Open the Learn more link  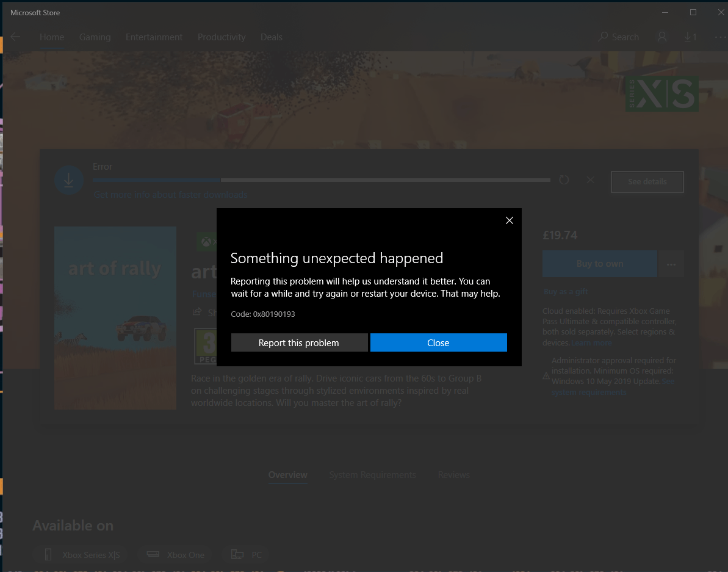[x=591, y=342]
